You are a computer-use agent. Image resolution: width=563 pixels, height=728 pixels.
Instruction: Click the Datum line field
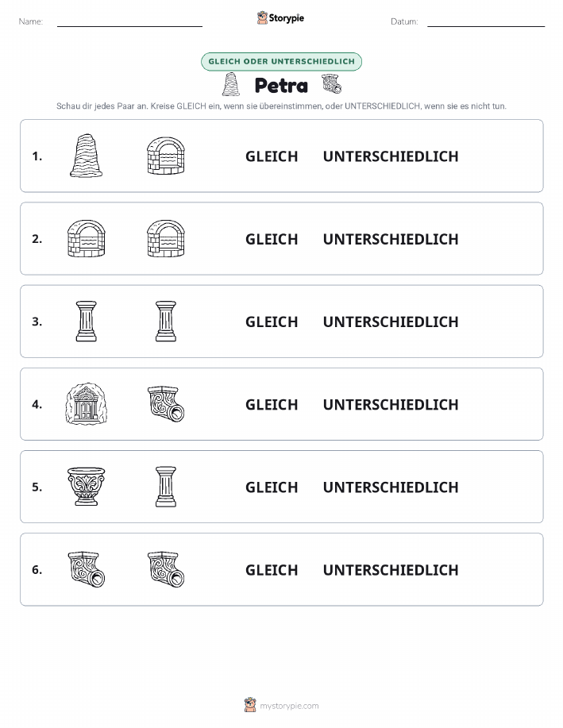tap(486, 21)
